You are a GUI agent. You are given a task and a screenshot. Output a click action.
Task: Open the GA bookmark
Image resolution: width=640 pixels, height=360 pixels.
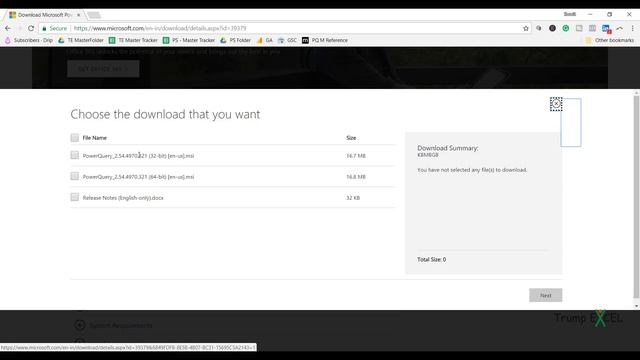(264, 40)
